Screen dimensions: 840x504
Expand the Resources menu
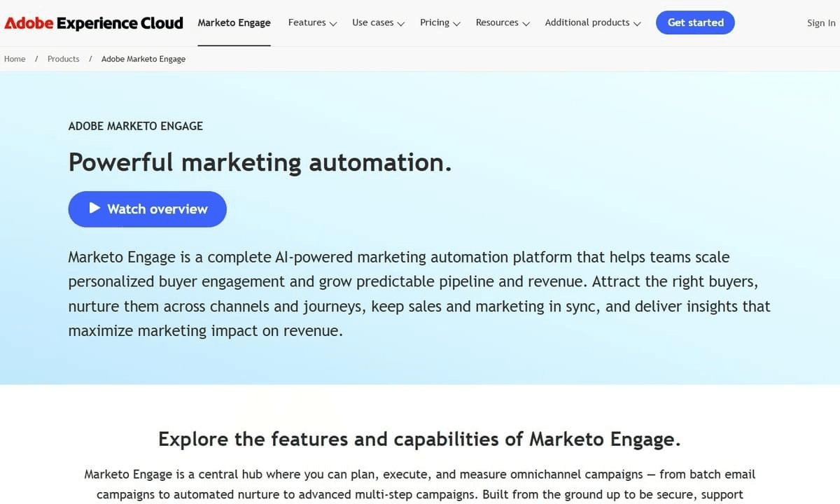click(503, 22)
